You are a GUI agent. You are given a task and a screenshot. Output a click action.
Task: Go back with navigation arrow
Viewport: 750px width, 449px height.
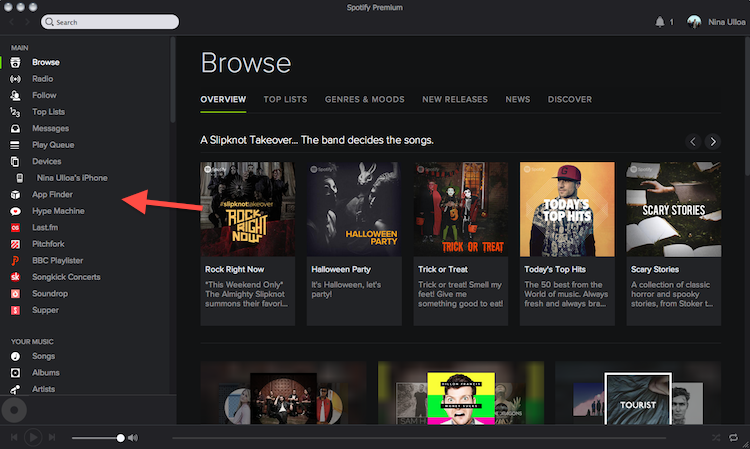click(12, 22)
